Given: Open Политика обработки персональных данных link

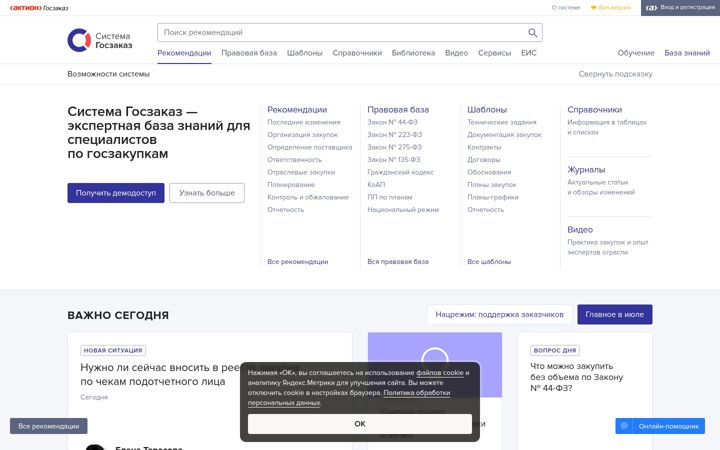Looking at the screenshot, I should coord(349,398).
